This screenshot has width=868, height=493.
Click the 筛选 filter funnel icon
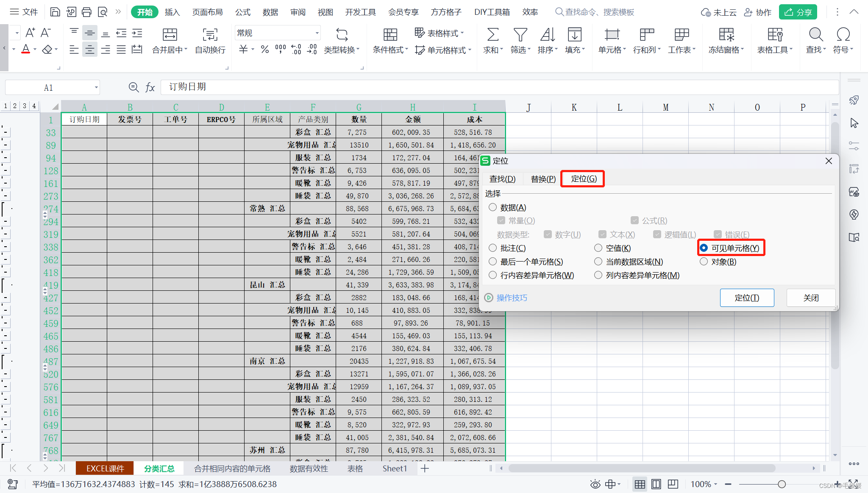tap(520, 34)
